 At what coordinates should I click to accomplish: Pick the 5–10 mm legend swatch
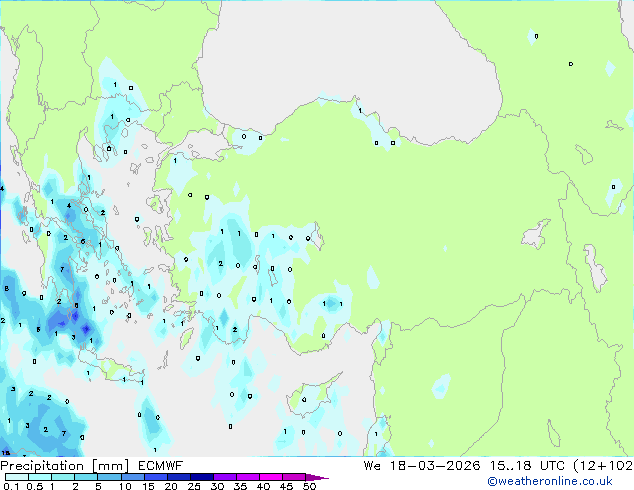tap(109, 477)
